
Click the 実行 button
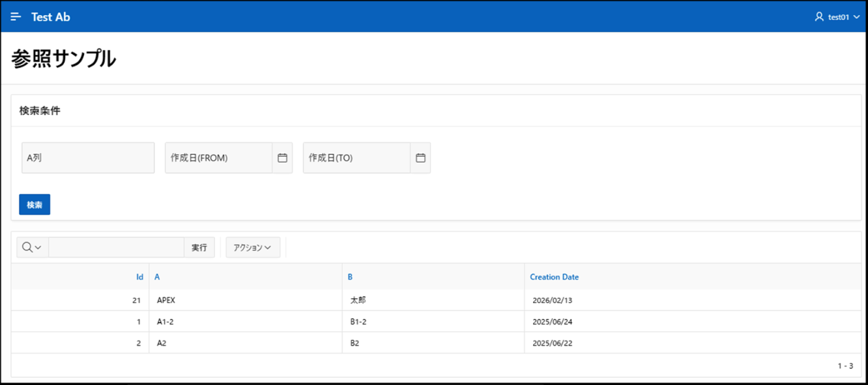[199, 248]
